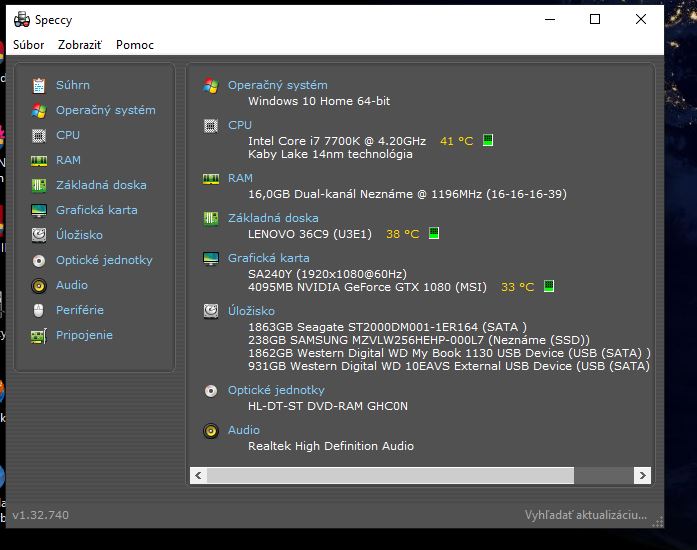Click the WD My Book 1130 drive line
This screenshot has height=550, width=697.
(449, 353)
